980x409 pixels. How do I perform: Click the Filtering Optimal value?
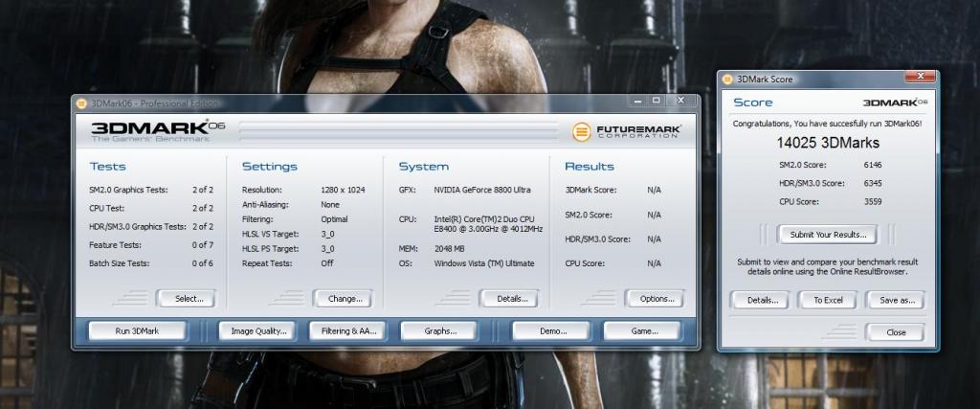[x=334, y=219]
